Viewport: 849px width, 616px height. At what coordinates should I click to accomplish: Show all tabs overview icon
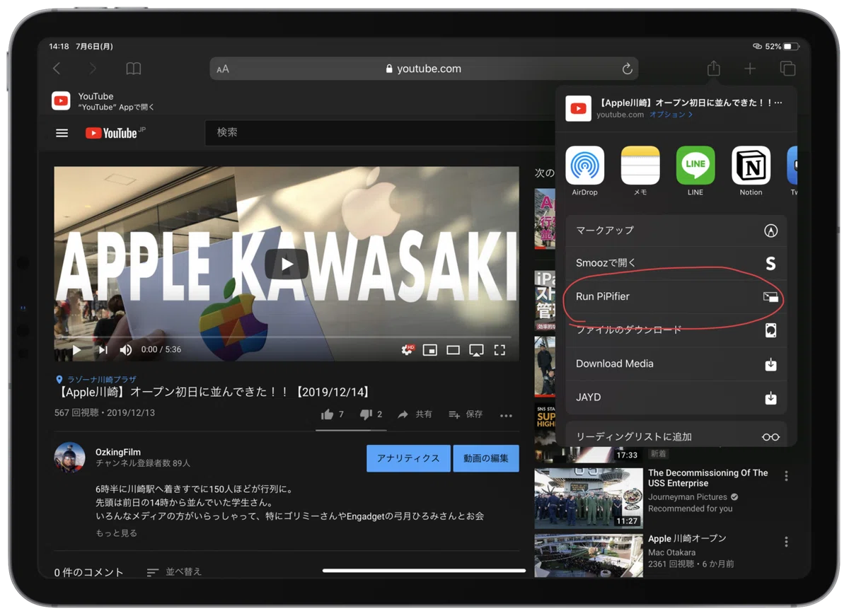pos(787,69)
